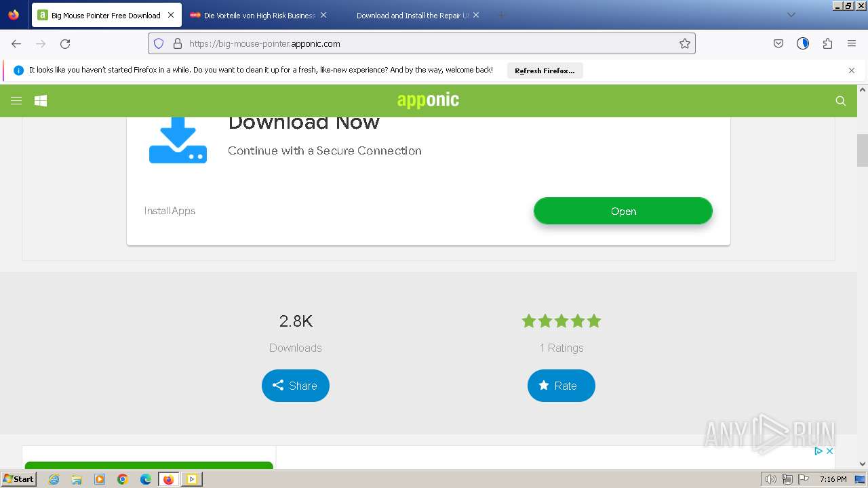Open the Firefox application menu
The width and height of the screenshot is (868, 488).
point(852,43)
